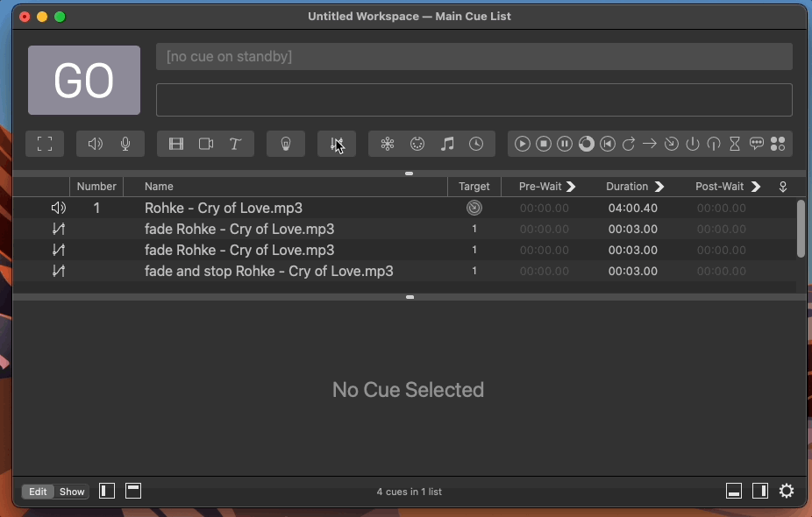Screen dimensions: 812x517
Task: Add a new Timecode cue with clock icon
Action: (476, 144)
